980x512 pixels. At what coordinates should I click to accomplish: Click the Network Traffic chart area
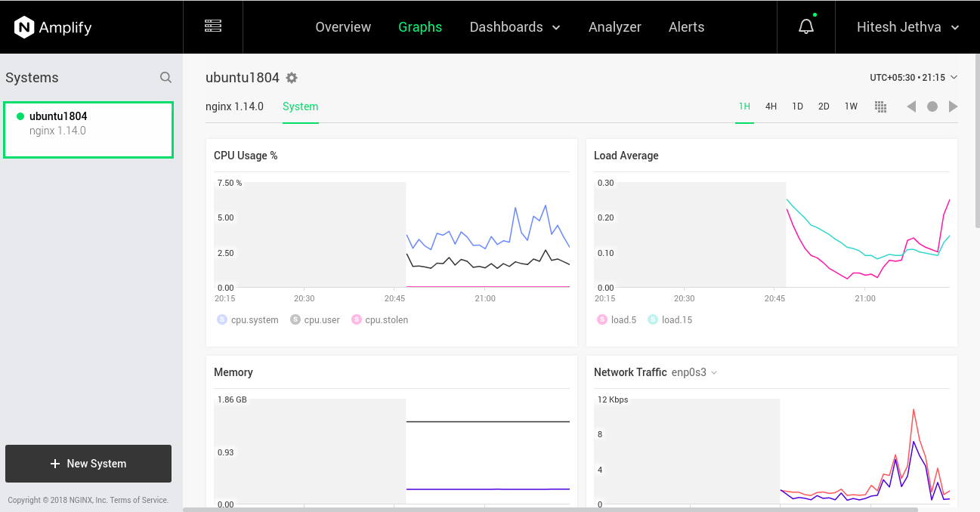pyautogui.click(x=771, y=452)
